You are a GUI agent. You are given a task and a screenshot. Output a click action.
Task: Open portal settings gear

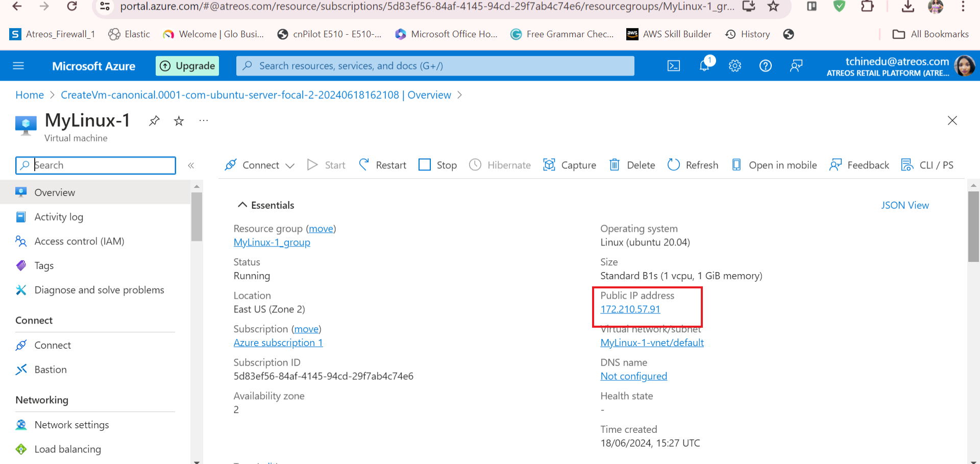click(735, 66)
